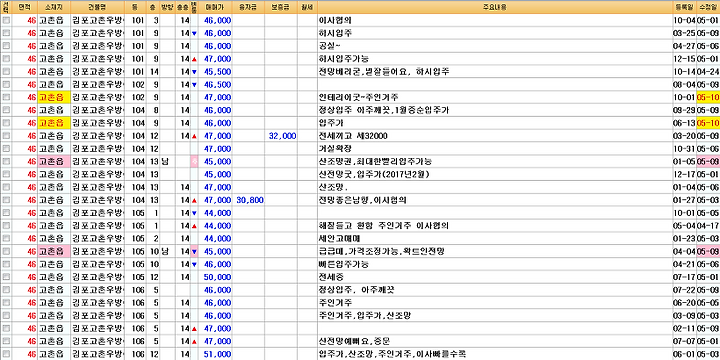Click the 빠른입주가능 description cell
Viewport: 720px width, 360px height.
click(x=494, y=265)
